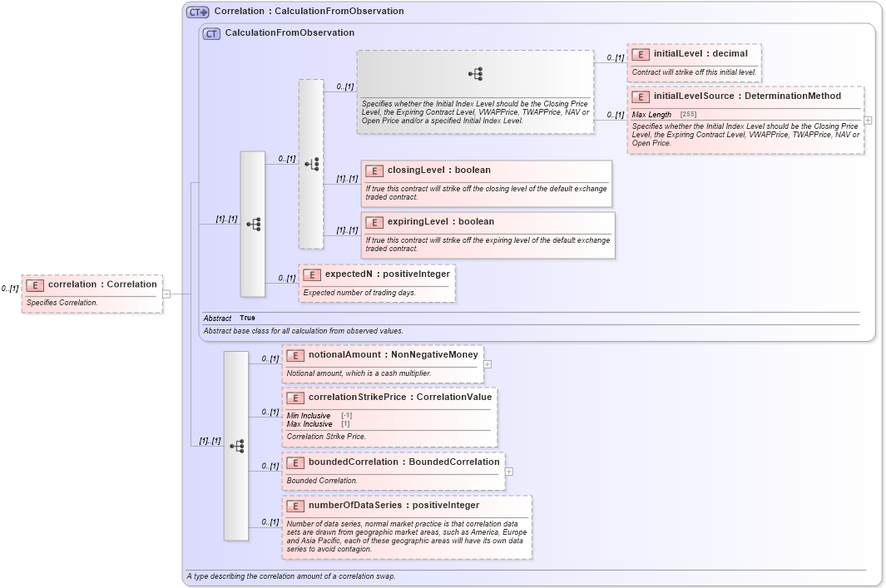Expand the notionalAmount element
Screen dimensions: 886x588
coord(488,364)
